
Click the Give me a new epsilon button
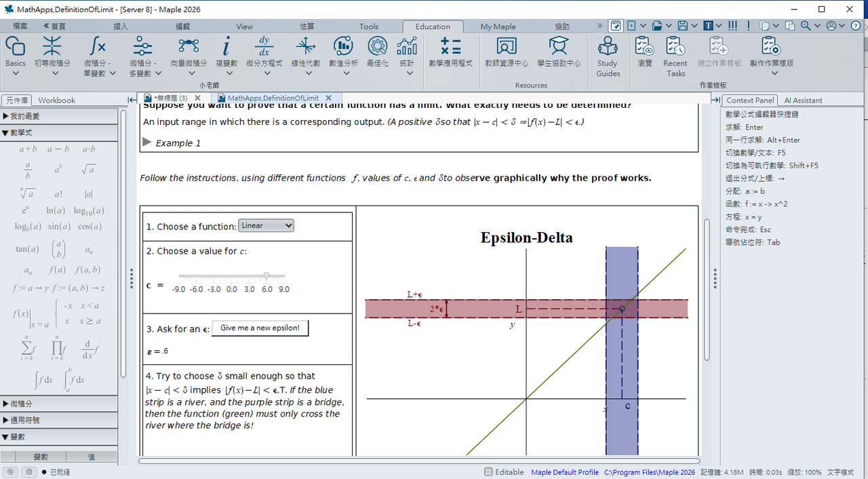click(x=260, y=328)
